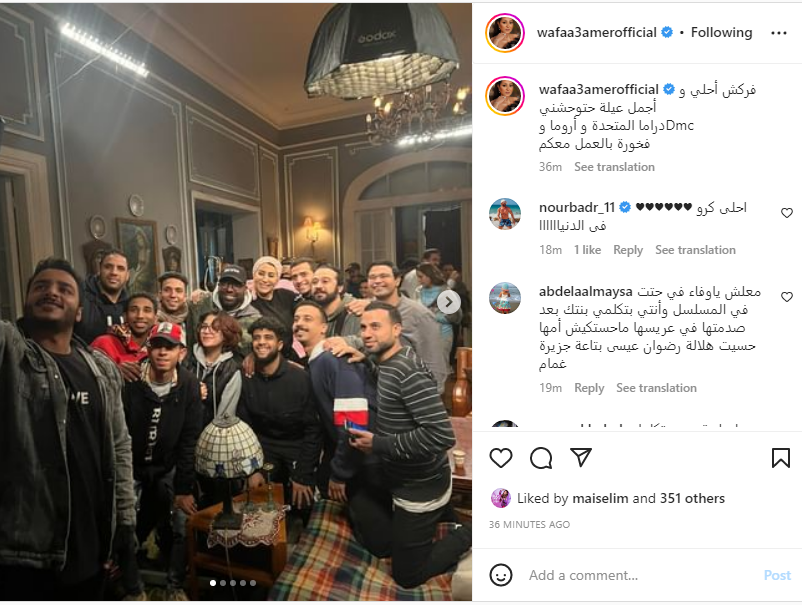See translation of the post caption
Viewport: 802px width, 605px height.
614,167
